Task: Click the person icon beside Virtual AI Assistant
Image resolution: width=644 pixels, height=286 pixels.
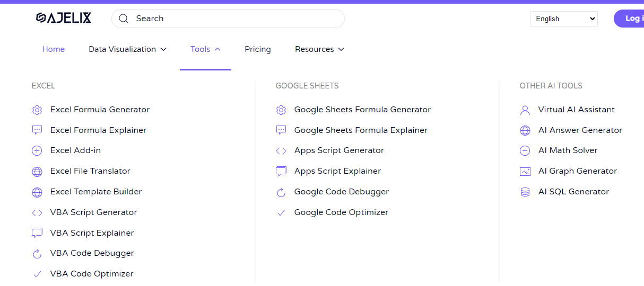Action: (x=525, y=110)
